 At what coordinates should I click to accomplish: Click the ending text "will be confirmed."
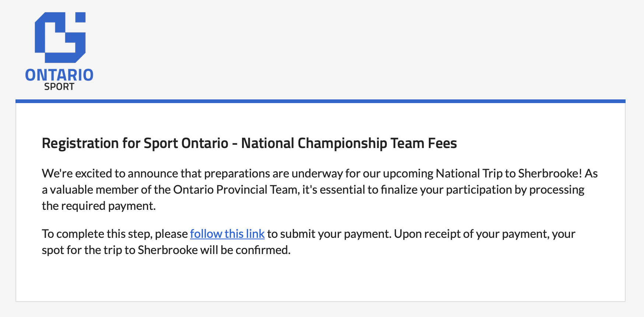pyautogui.click(x=245, y=250)
